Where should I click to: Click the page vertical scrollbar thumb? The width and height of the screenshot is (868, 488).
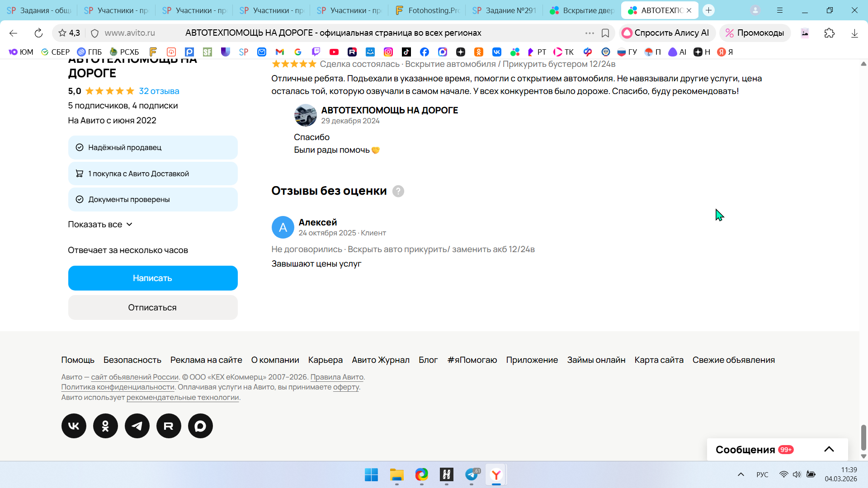[863, 436]
